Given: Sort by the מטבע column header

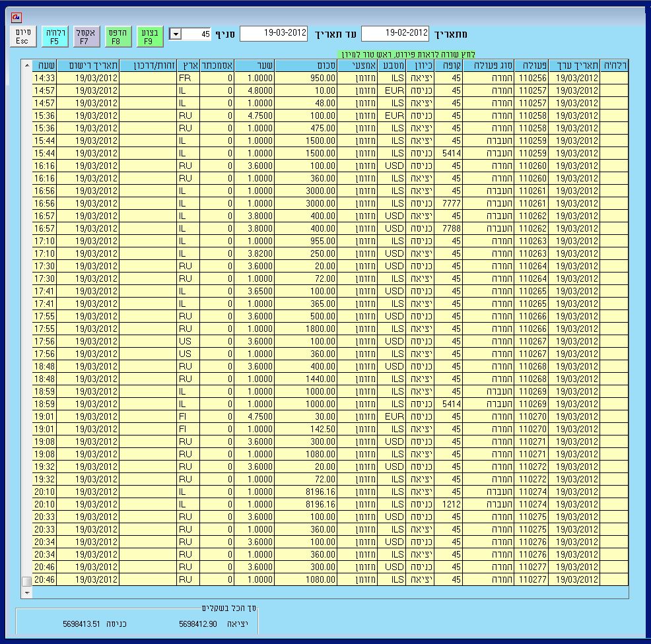Looking at the screenshot, I should [x=392, y=65].
